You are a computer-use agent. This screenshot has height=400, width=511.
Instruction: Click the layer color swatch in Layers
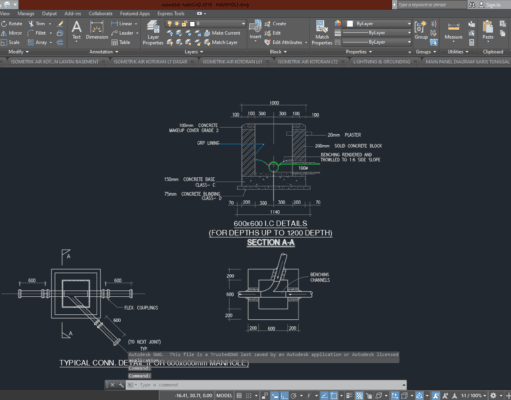(x=192, y=24)
